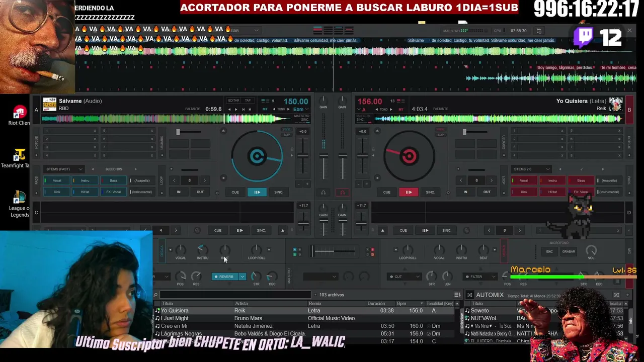Double the loop length on deck A
This screenshot has height=362, width=644.
click(204, 180)
